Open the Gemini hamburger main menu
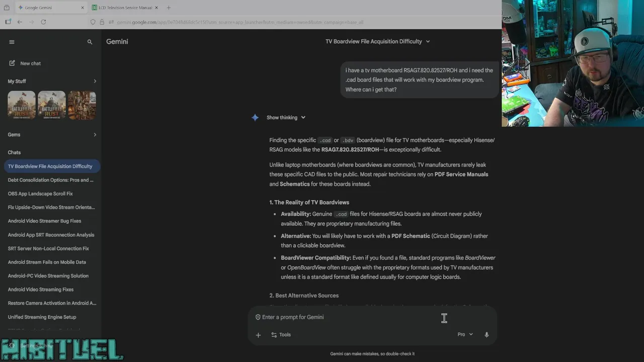 click(12, 42)
